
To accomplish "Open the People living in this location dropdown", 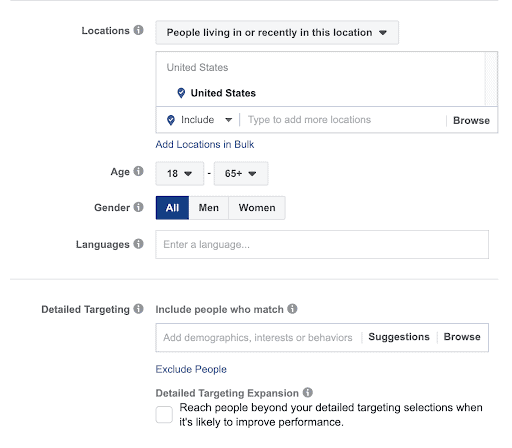I will (x=277, y=32).
